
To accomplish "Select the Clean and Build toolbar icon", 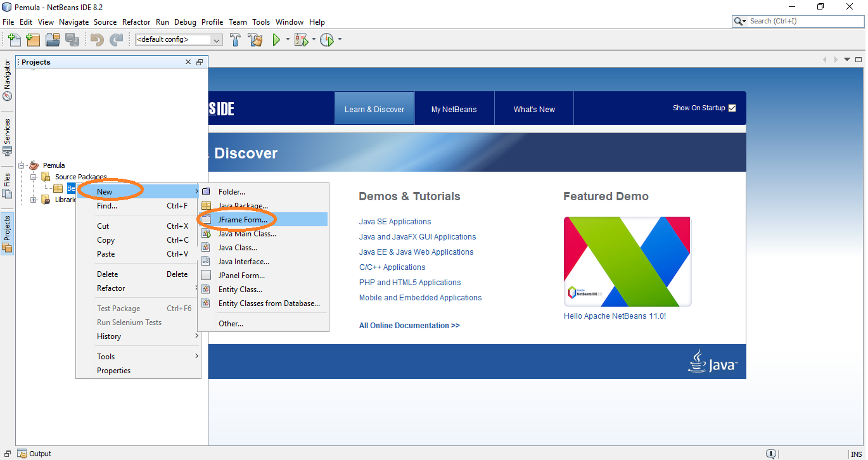I will [x=255, y=39].
